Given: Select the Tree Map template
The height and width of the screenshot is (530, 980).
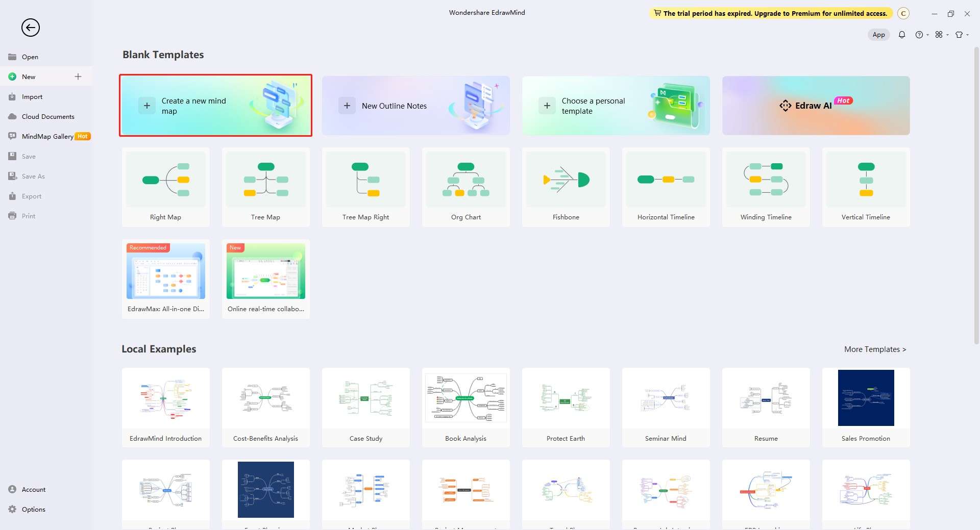Looking at the screenshot, I should click(265, 187).
